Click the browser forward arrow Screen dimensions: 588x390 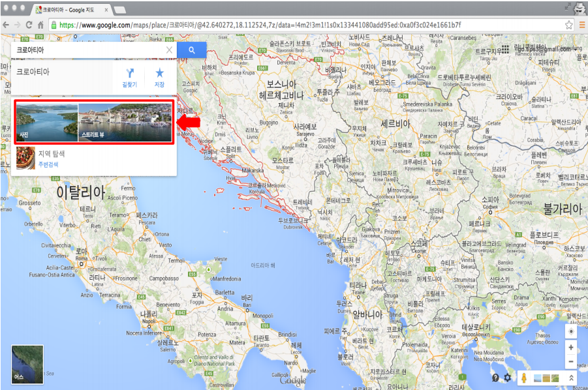17,25
